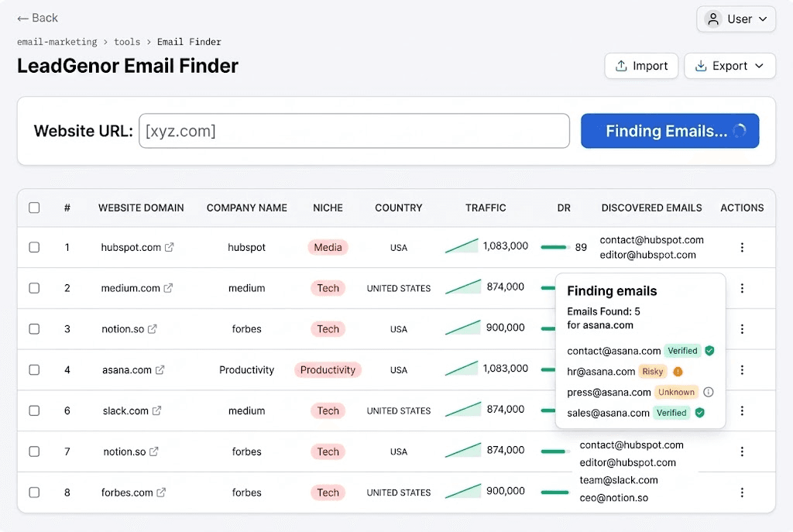
Task: Open external link icon beside medium.com
Action: tap(168, 288)
